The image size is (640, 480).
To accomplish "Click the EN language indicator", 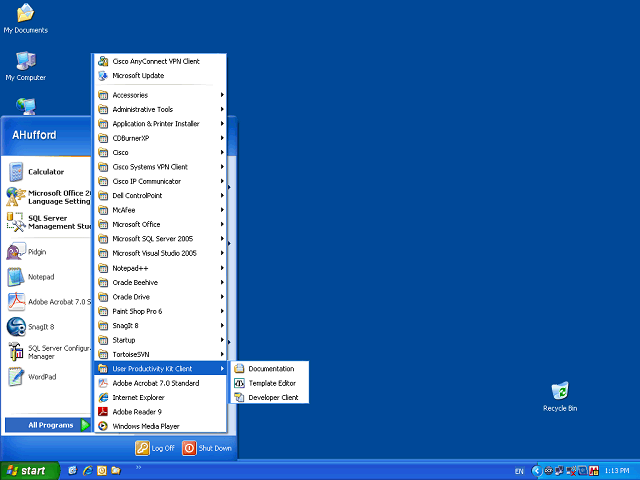I will click(519, 471).
